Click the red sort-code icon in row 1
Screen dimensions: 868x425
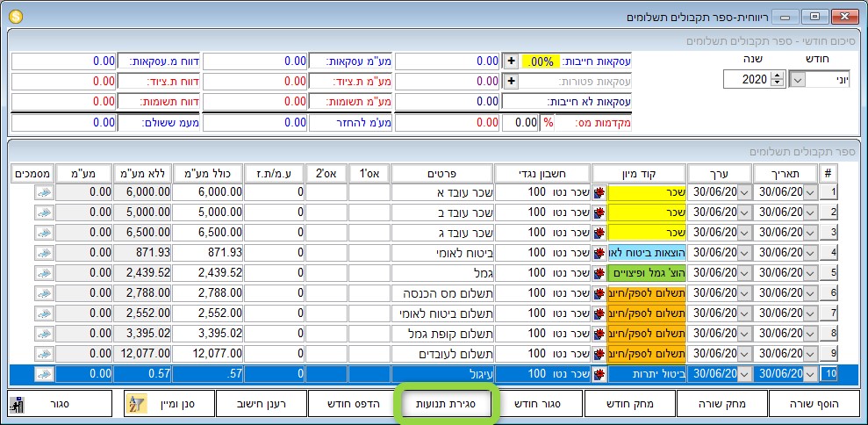(599, 193)
